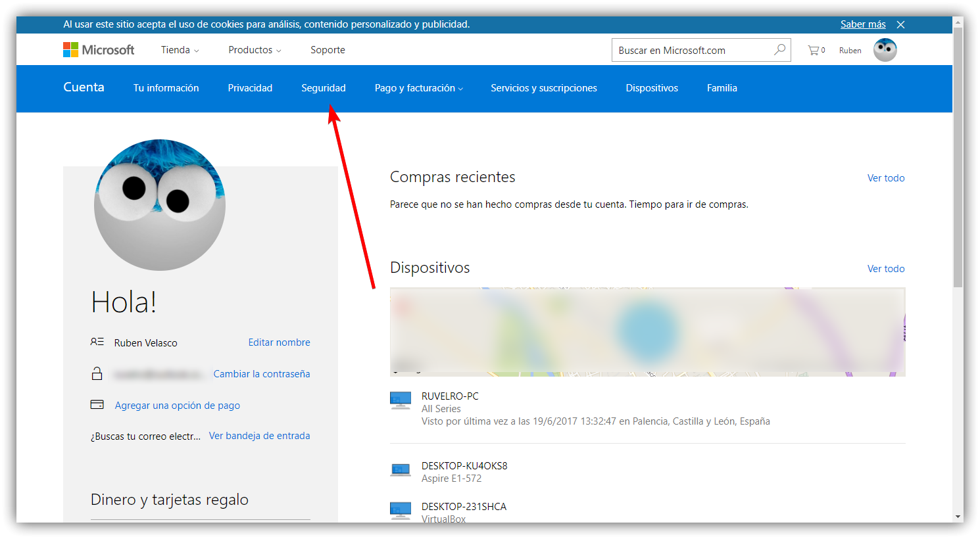
Task: Go to the Cuenta home tab
Action: pos(84,87)
